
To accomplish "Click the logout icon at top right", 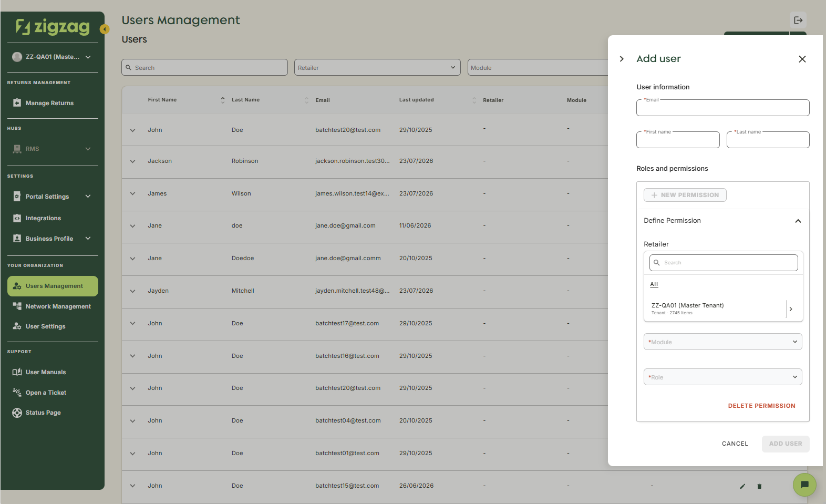I will click(x=798, y=20).
